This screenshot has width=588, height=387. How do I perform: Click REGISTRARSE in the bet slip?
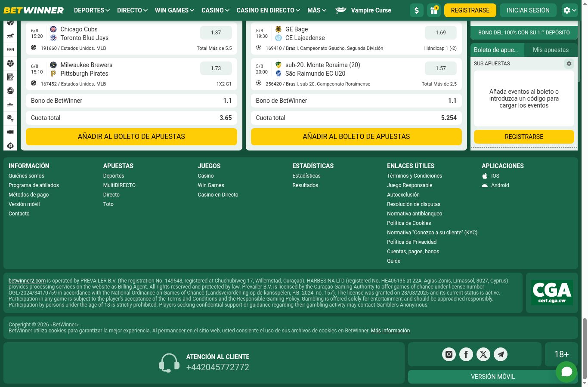click(524, 137)
